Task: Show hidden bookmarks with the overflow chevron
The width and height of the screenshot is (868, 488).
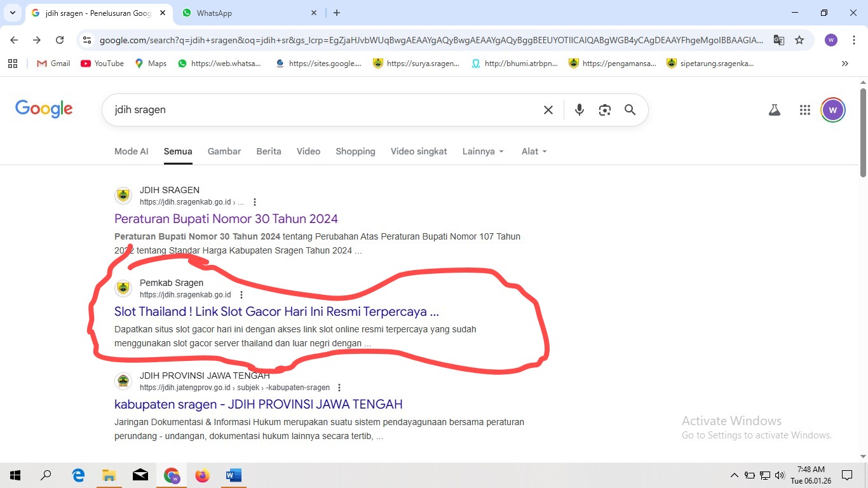Action: coord(845,63)
